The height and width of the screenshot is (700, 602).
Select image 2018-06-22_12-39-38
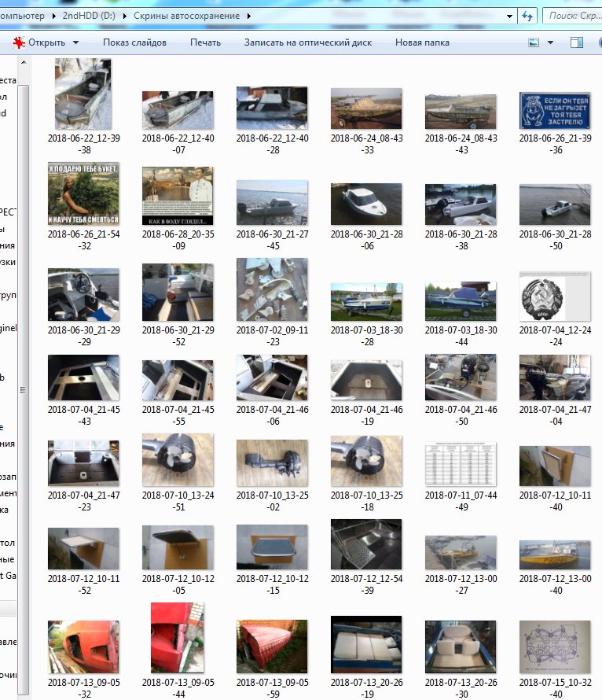(x=83, y=94)
